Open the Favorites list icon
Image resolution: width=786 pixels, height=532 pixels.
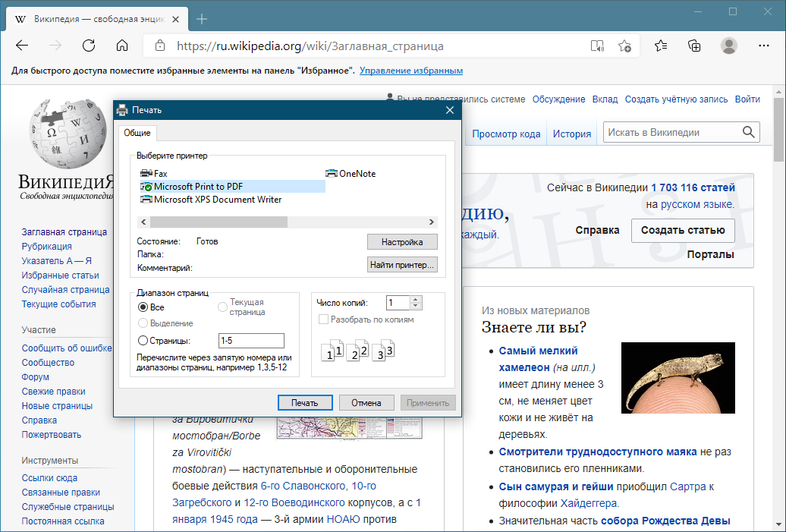661,46
